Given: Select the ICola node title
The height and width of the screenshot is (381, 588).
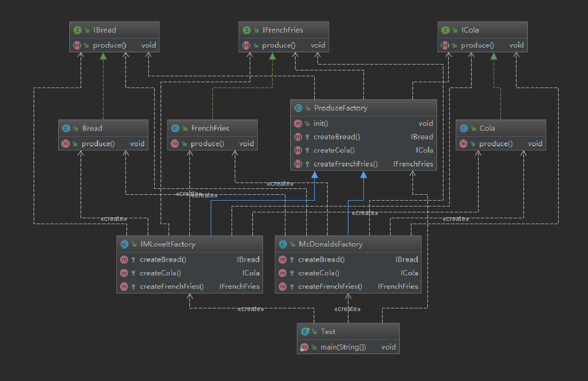Looking at the screenshot, I should (470, 30).
